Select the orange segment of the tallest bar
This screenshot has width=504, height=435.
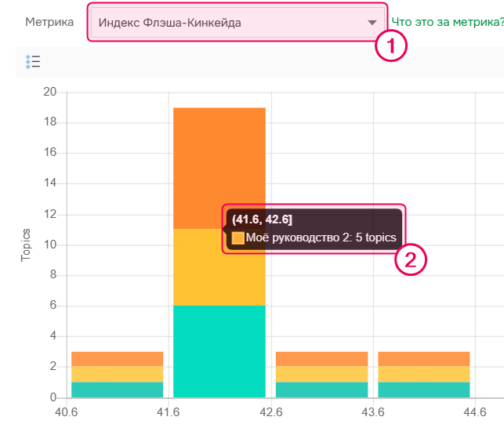[219, 157]
